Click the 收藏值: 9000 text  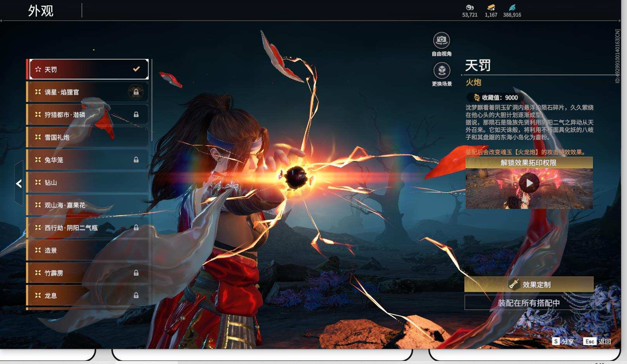(x=500, y=98)
